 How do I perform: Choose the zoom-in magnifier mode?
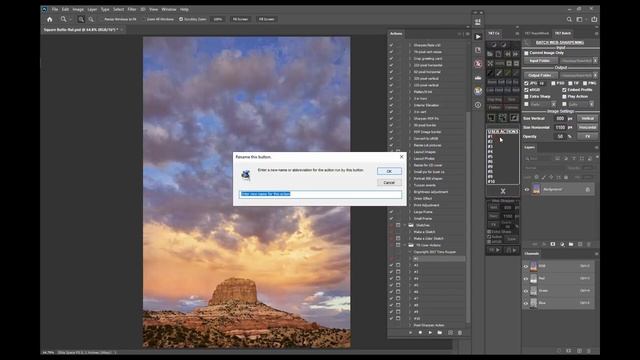point(81,19)
